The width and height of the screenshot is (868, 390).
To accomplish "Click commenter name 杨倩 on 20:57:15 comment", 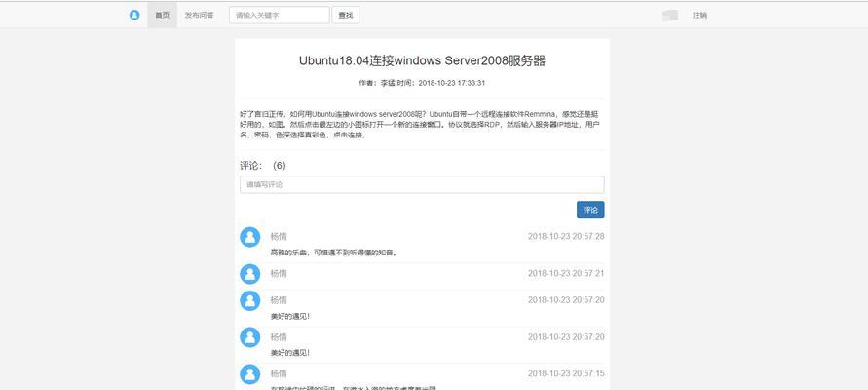I will 279,374.
